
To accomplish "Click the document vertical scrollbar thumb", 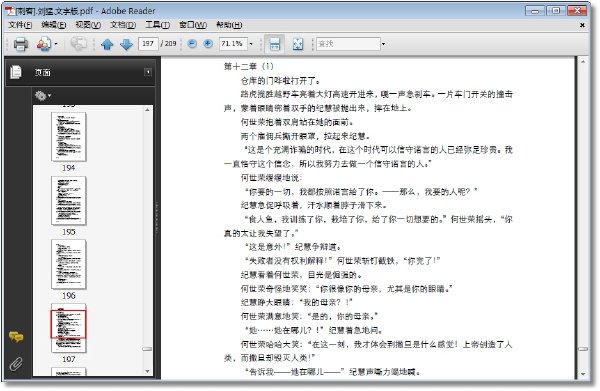I will [x=583, y=349].
